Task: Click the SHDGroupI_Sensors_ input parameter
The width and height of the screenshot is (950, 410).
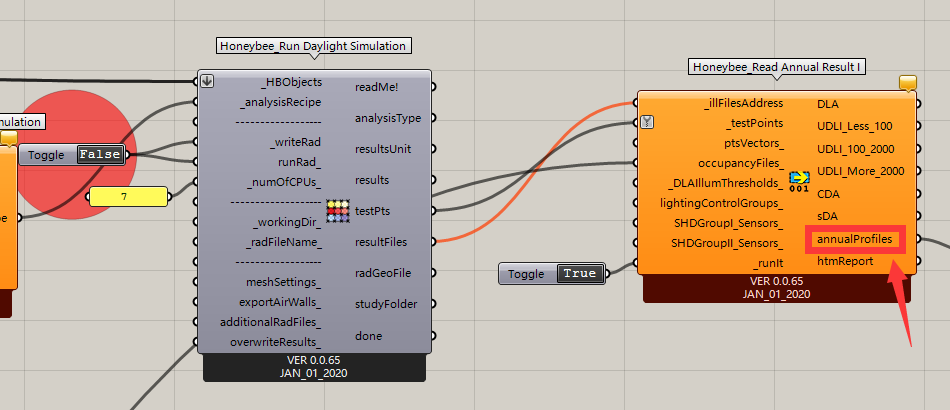Action: (x=729, y=223)
